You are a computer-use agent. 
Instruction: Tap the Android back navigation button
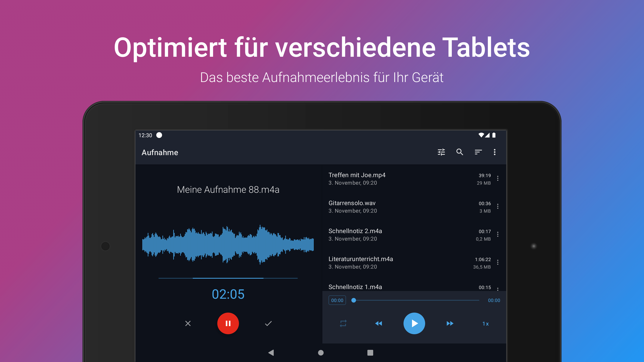click(271, 353)
